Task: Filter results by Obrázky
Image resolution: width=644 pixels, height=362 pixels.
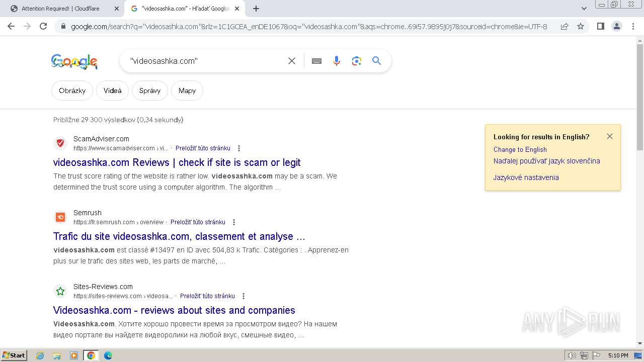Action: point(72,90)
